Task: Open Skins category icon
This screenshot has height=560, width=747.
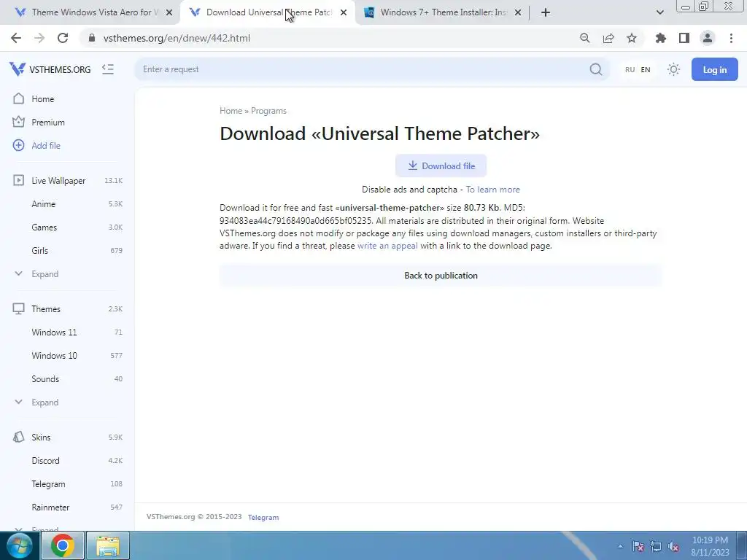Action: [18, 437]
